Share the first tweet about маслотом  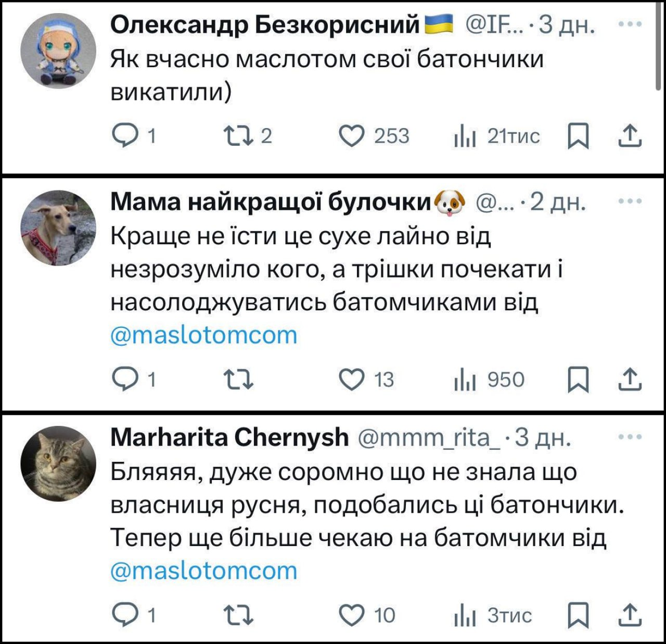coord(629,136)
